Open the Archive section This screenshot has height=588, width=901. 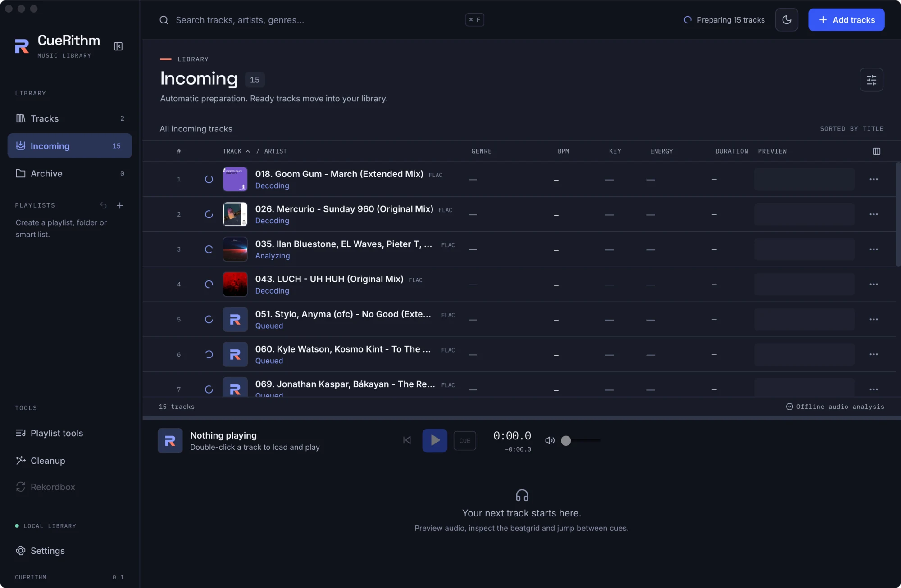tap(70, 173)
